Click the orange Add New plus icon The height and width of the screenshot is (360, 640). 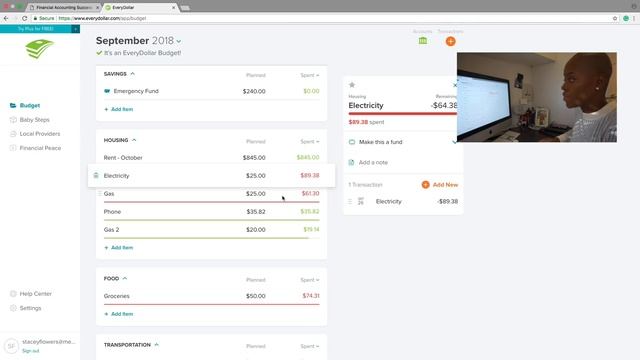[425, 185]
